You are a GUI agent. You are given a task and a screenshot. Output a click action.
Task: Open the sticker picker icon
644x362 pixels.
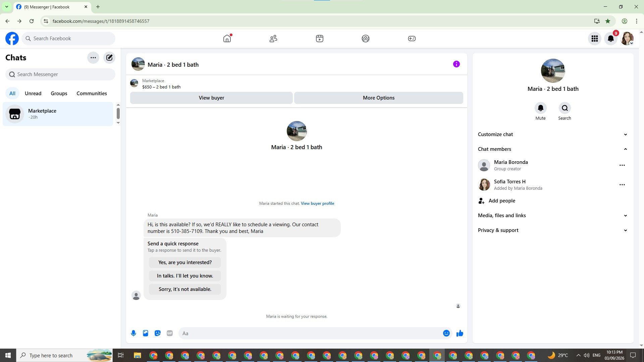tap(158, 333)
